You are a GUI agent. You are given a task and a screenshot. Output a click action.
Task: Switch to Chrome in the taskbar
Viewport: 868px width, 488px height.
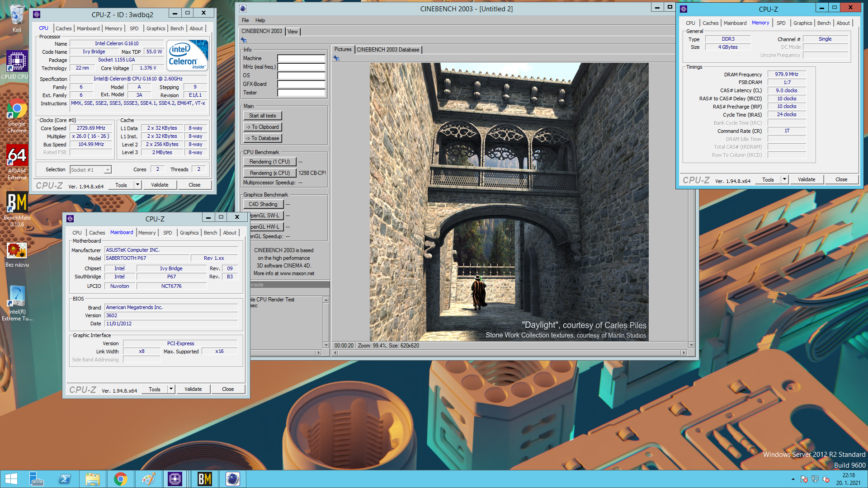[x=120, y=479]
